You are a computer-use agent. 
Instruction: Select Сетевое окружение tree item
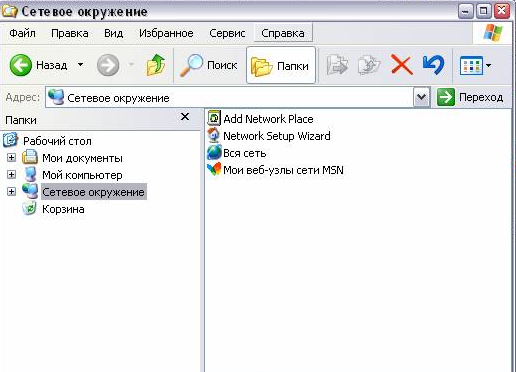(x=94, y=192)
